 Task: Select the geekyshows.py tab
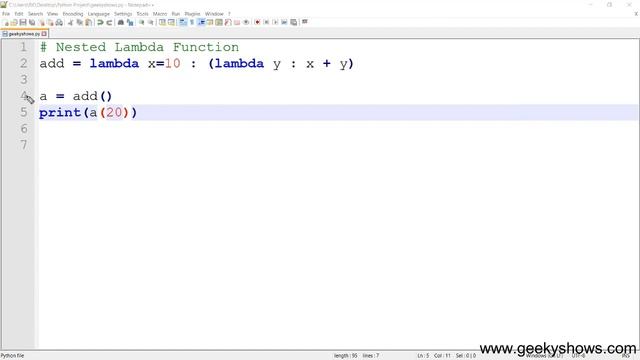[x=24, y=34]
